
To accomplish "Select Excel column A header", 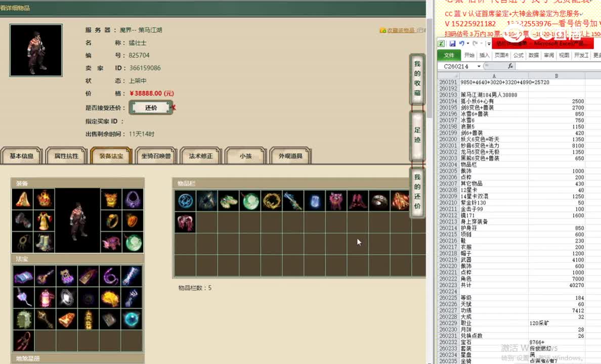I will click(494, 76).
